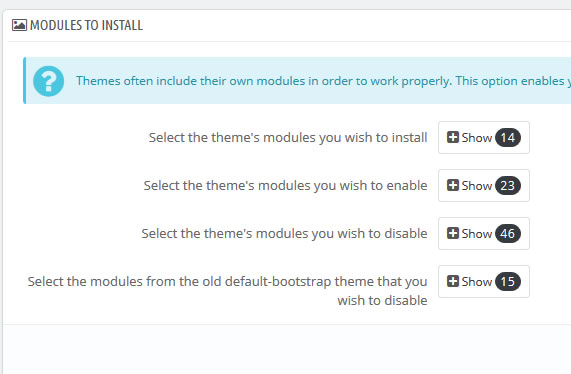Show the theme's modules you wish to enable
Viewport: 571px width, 374px height.
coord(484,185)
